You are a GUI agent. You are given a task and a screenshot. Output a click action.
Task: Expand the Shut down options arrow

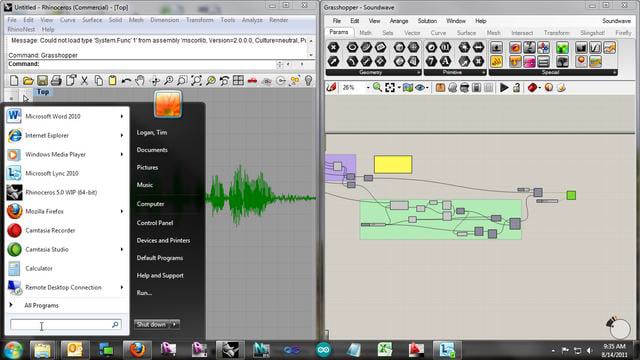point(175,324)
